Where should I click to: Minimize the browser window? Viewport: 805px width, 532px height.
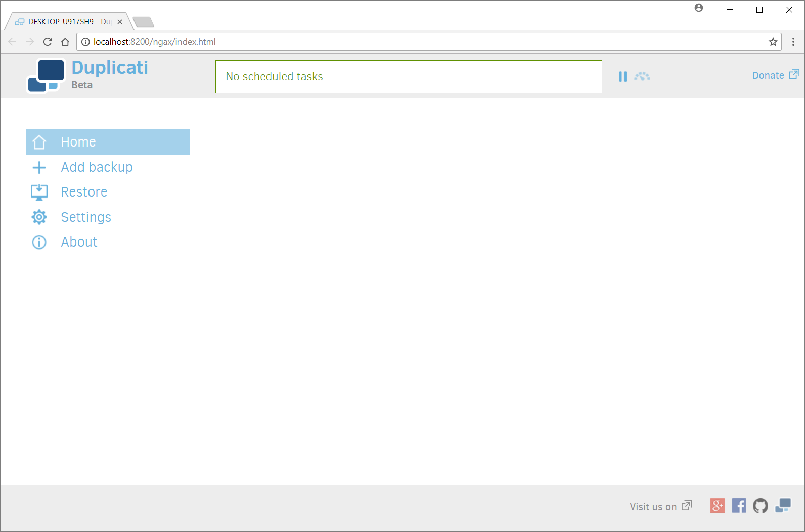click(x=730, y=10)
